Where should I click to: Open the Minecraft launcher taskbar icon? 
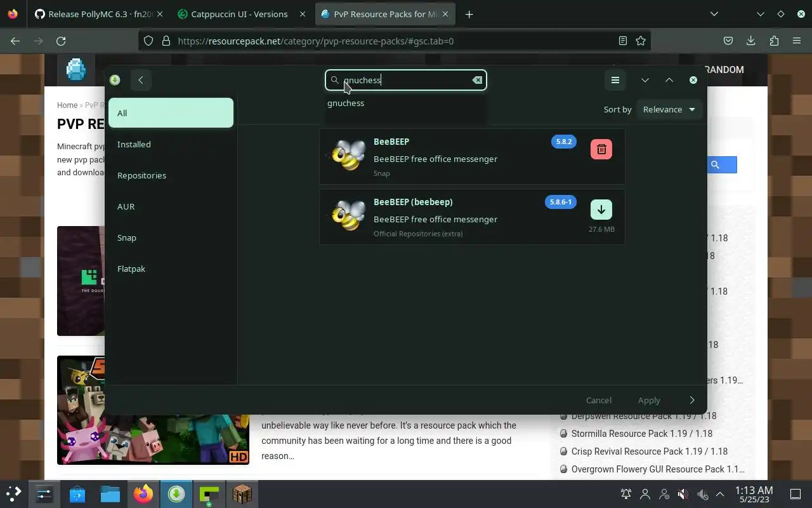click(242, 493)
